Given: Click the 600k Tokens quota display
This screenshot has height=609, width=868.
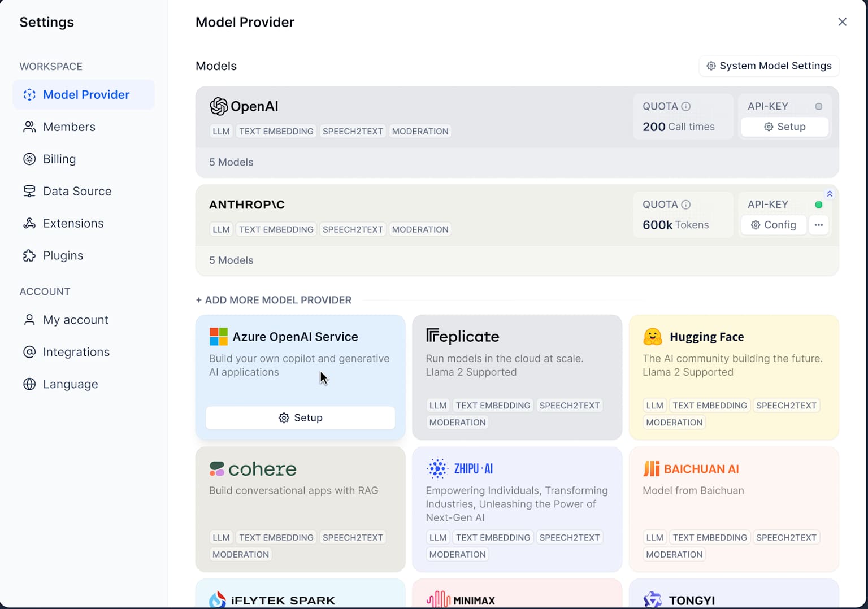Looking at the screenshot, I should [675, 224].
